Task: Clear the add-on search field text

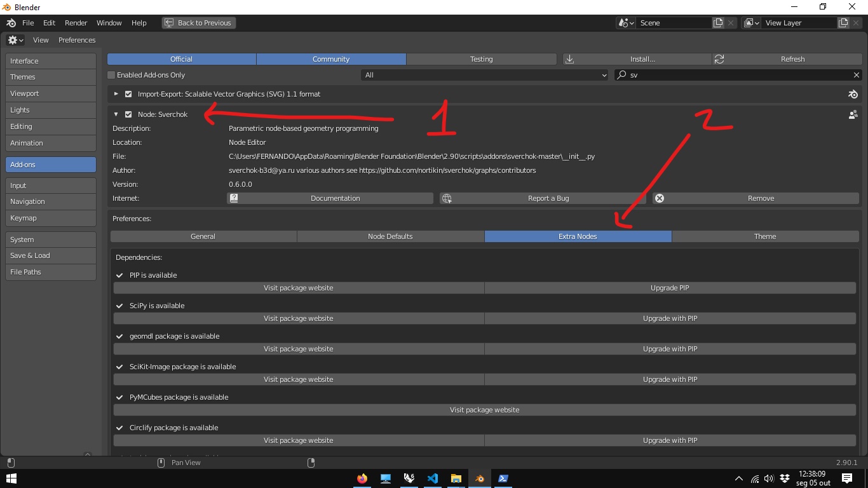Action: (856, 75)
